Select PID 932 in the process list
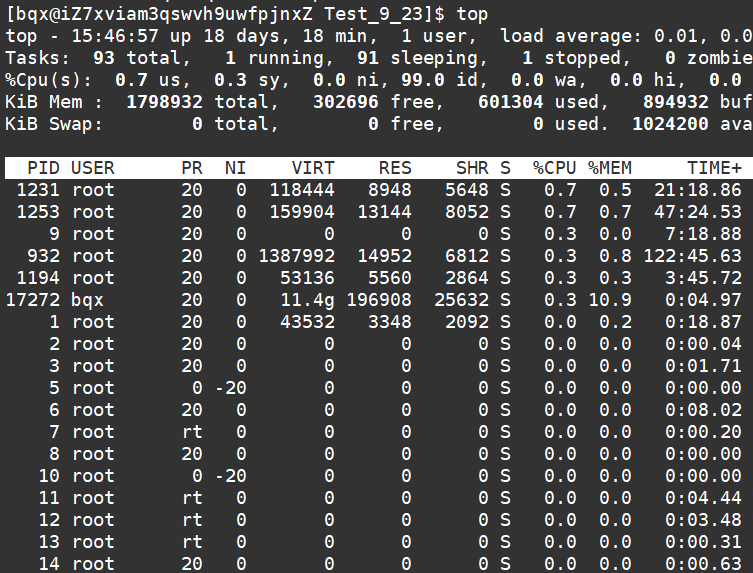Screen dimensions: 753x573 pos(43,256)
